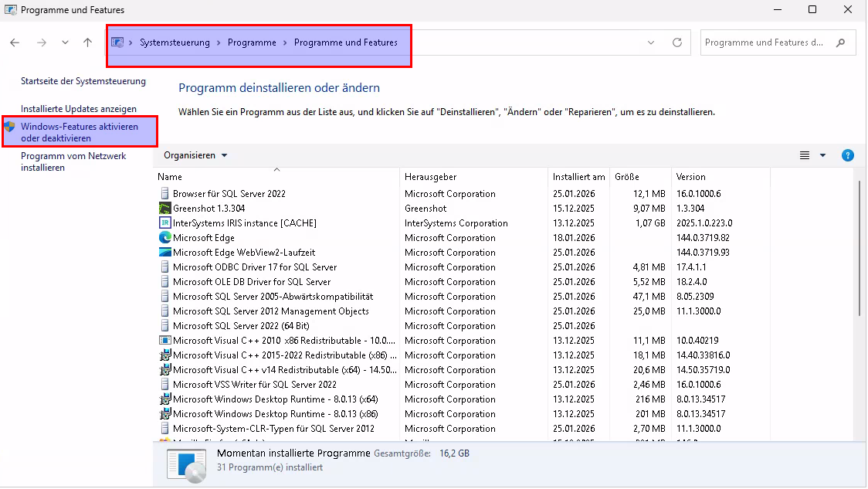Viewport: 868px width, 489px height.
Task: Open Windows-Features aktivieren oder deaktivieren link
Action: click(x=80, y=132)
